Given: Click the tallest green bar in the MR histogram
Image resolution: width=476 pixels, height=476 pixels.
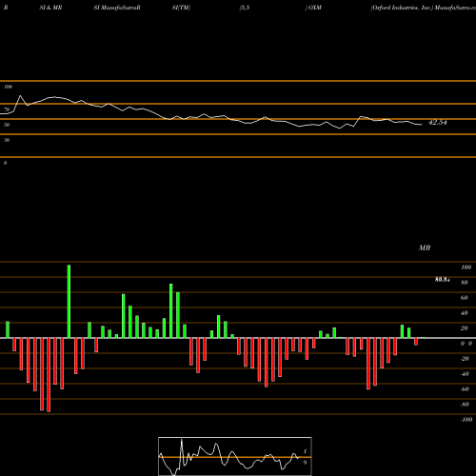Looking at the screenshot, I should coord(69,301).
